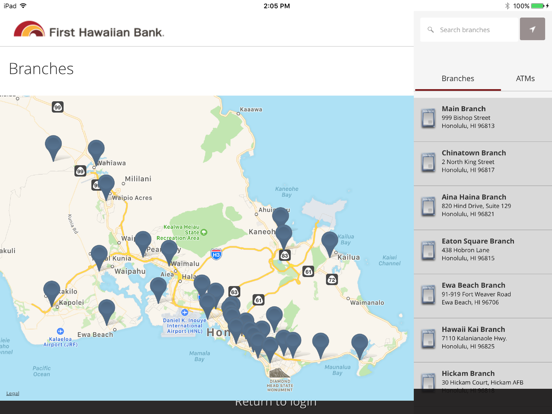Switch to the Branches tab
The image size is (552, 414).
point(458,79)
